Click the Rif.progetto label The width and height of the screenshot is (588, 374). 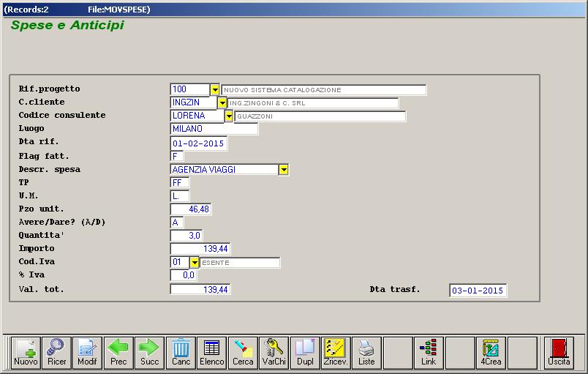(50, 89)
